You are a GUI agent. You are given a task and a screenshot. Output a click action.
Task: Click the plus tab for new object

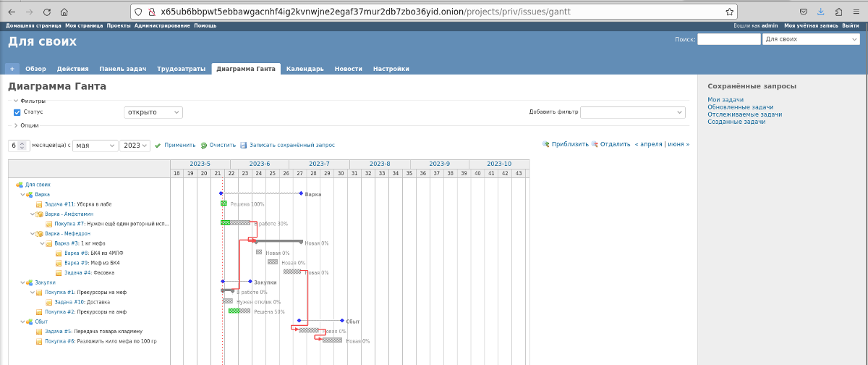pyautogui.click(x=12, y=69)
